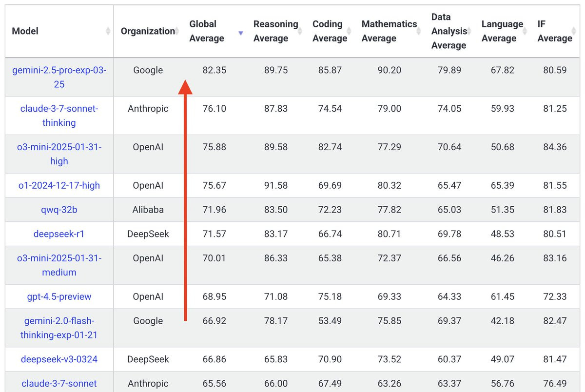Click the Global Average column header
The width and height of the screenshot is (585, 392).
click(207, 31)
